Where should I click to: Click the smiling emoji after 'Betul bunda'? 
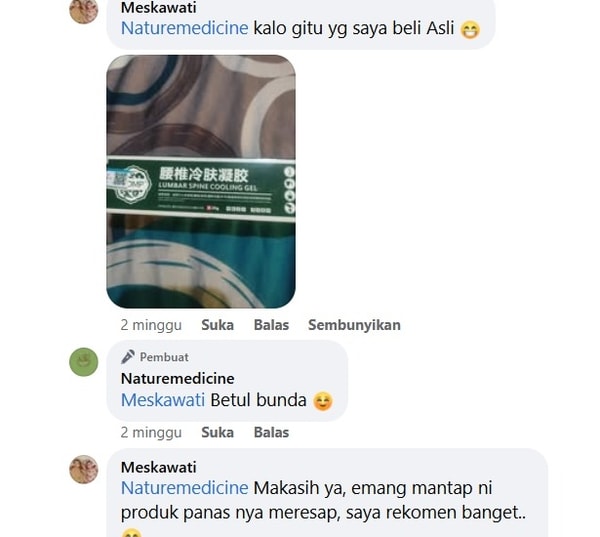pos(323,402)
